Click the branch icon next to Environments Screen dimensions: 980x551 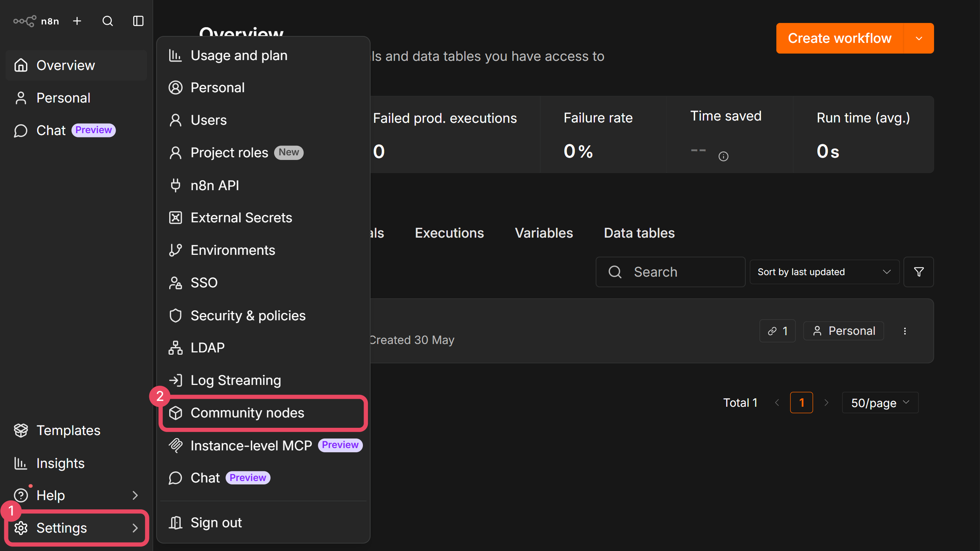tap(176, 250)
